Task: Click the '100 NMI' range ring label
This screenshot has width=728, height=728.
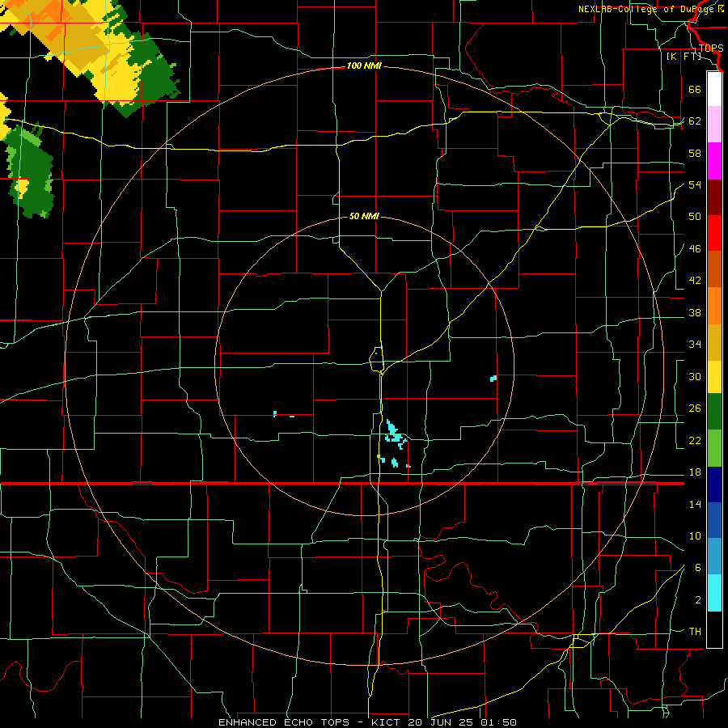Action: pos(364,66)
